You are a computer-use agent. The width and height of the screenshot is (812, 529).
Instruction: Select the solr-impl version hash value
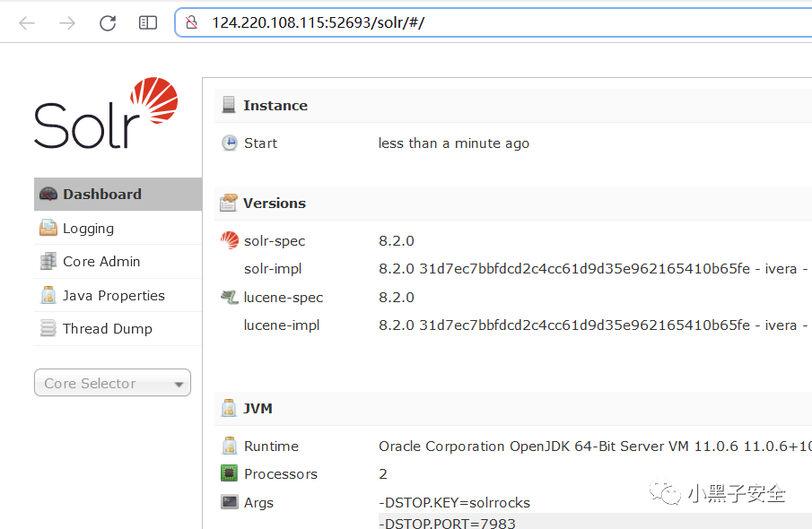(x=593, y=269)
